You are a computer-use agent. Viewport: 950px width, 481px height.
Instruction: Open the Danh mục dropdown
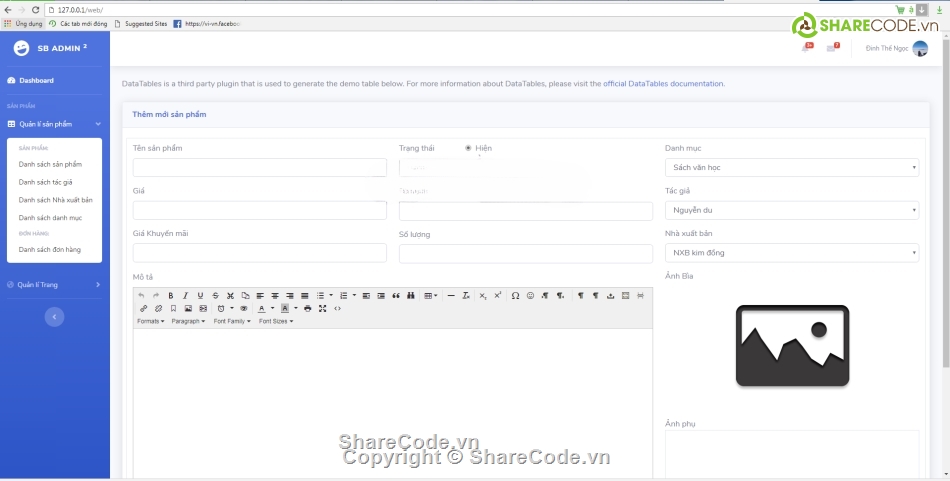(792, 167)
